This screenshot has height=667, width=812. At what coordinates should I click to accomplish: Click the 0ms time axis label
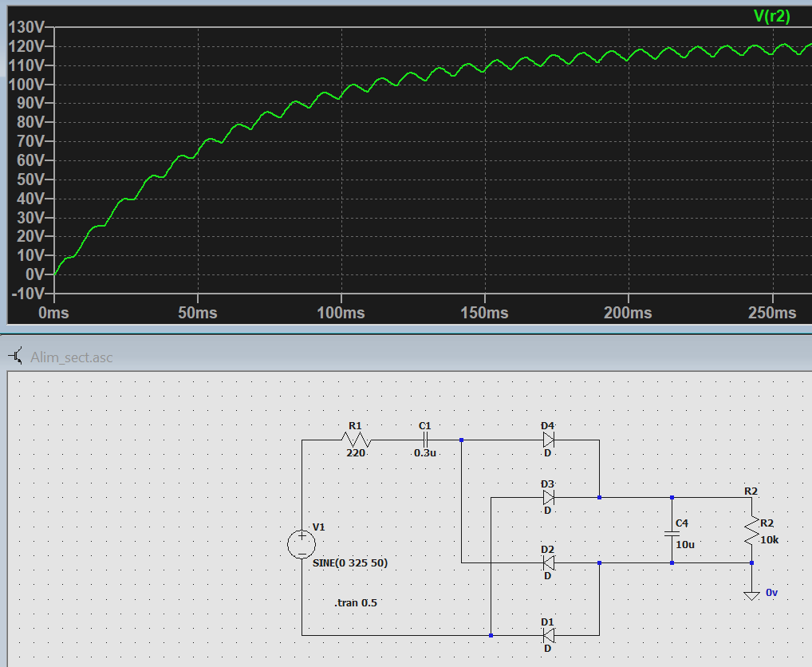click(54, 313)
